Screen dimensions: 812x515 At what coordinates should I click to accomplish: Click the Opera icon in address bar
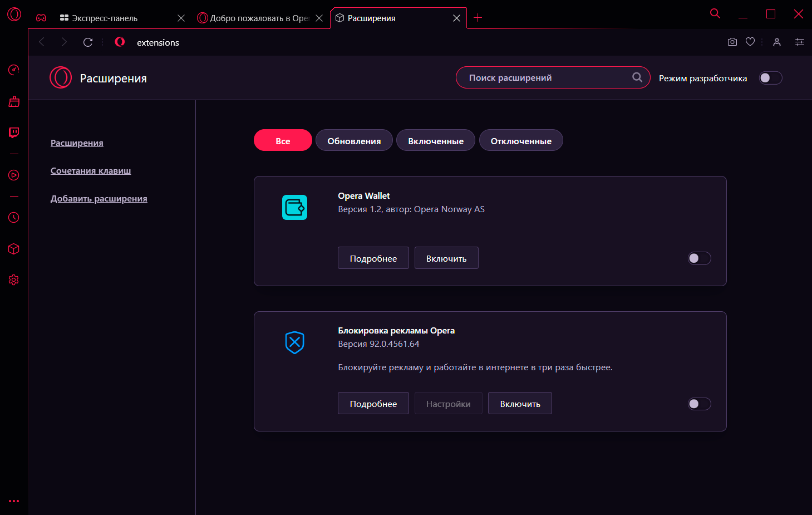click(120, 42)
